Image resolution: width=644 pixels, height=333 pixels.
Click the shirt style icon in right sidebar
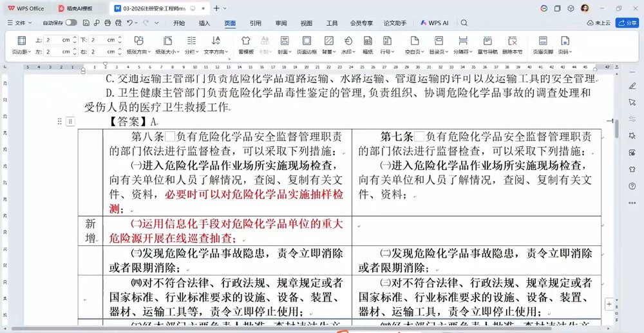click(632, 169)
